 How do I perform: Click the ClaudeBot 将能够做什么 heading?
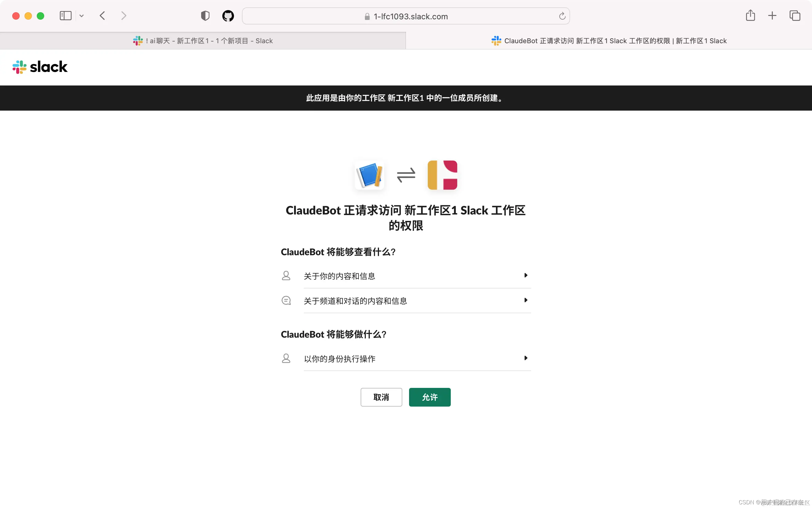(334, 334)
